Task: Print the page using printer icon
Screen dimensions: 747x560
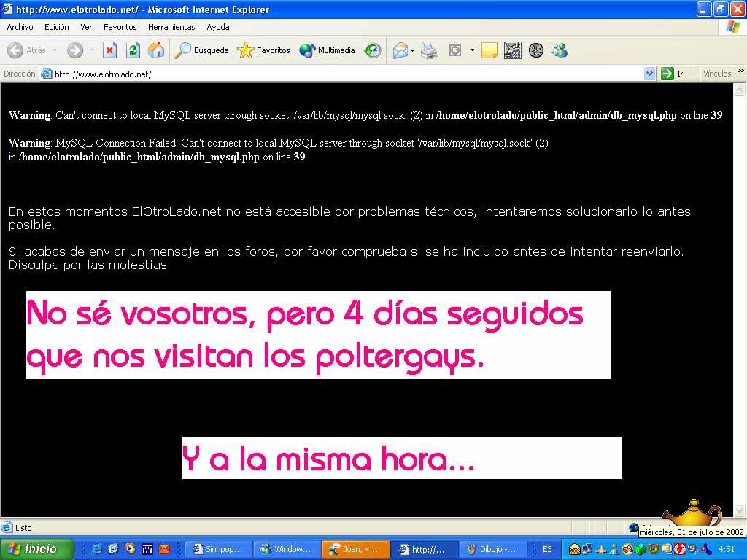Action: tap(429, 50)
